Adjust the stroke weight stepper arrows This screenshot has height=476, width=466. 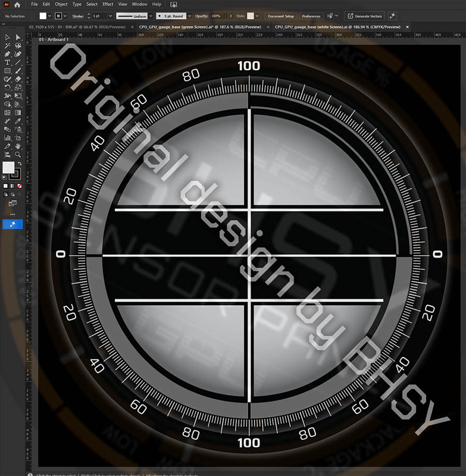point(89,16)
